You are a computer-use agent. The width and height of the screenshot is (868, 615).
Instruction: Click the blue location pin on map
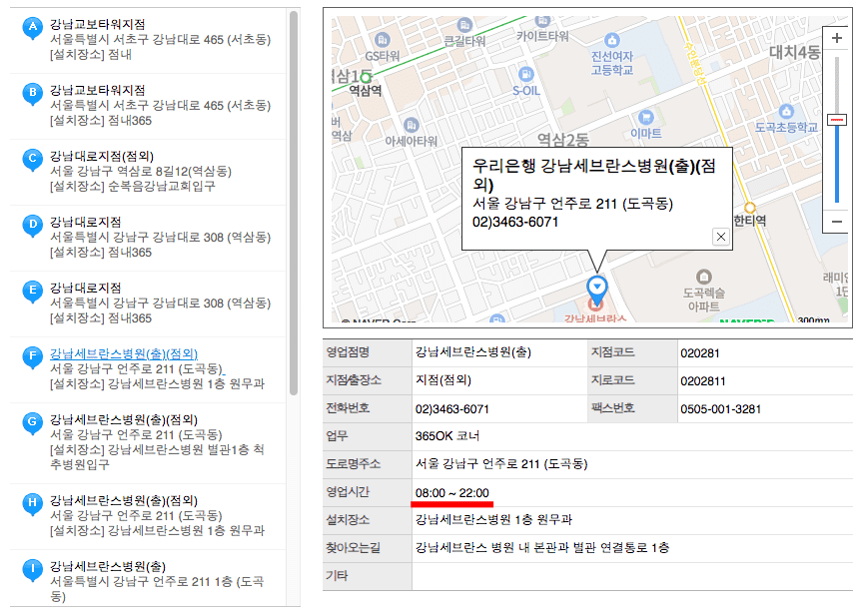(x=596, y=289)
